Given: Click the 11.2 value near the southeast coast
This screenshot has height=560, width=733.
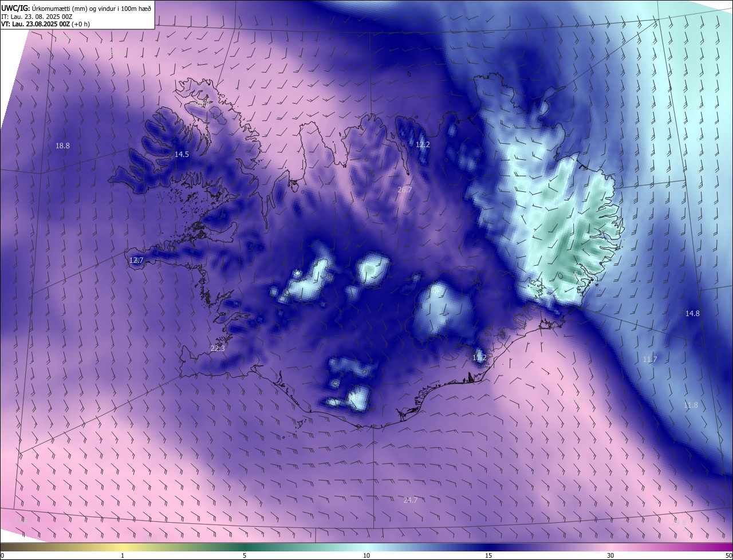Looking at the screenshot, I should point(479,357).
